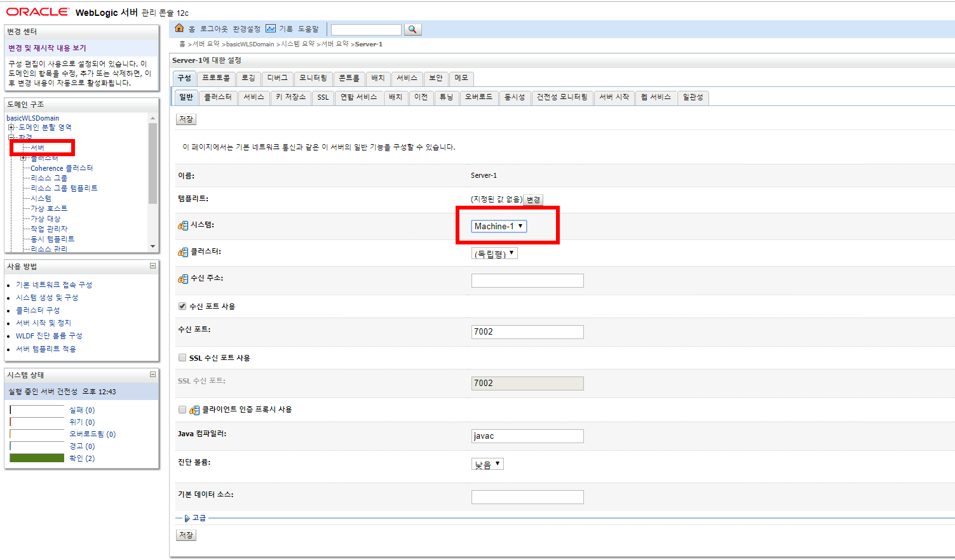Image resolution: width=955 pixels, height=560 pixels.
Task: Open the 일관성 subtab
Action: (693, 97)
